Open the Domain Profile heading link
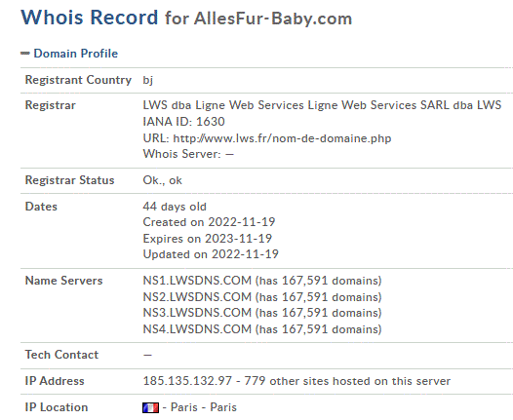Image resolution: width=513 pixels, height=420 pixels. (x=75, y=54)
